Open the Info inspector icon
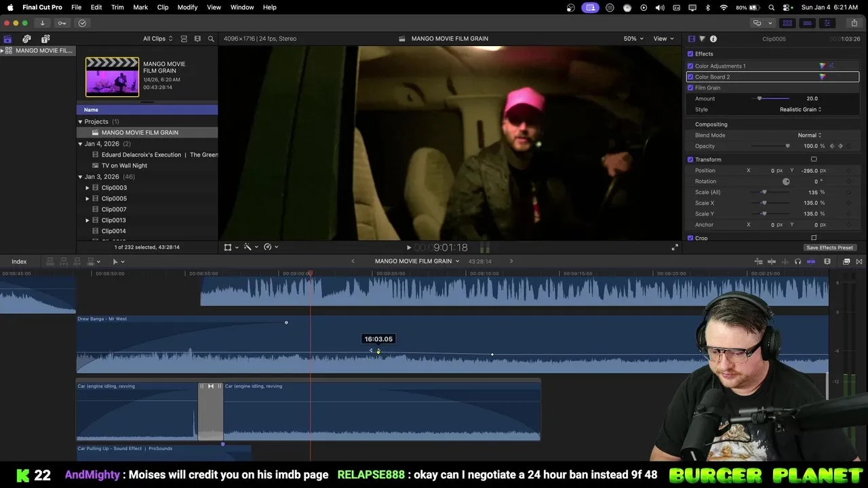Viewport: 868px width, 488px height. pyautogui.click(x=713, y=39)
